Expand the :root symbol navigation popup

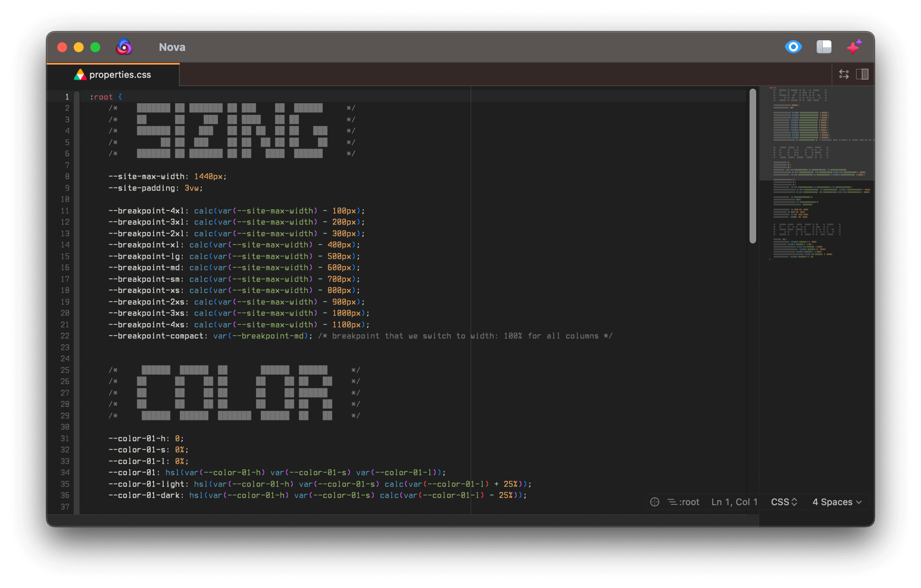(x=689, y=502)
